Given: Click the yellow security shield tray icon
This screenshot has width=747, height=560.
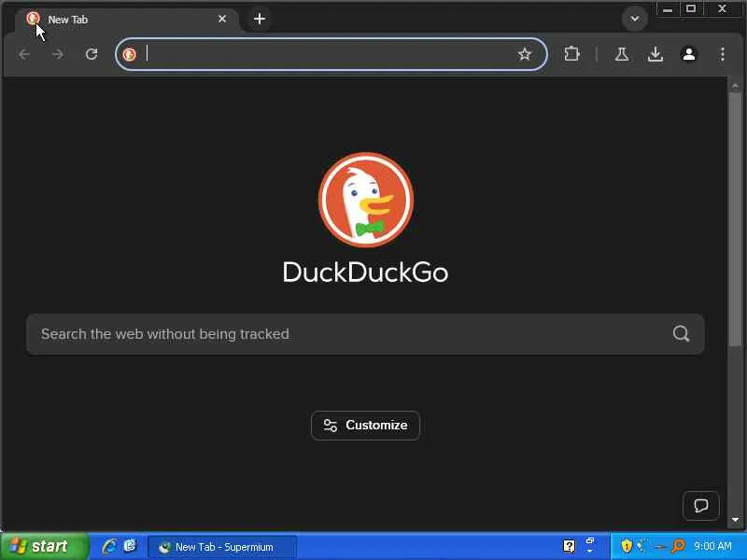Looking at the screenshot, I should [627, 546].
